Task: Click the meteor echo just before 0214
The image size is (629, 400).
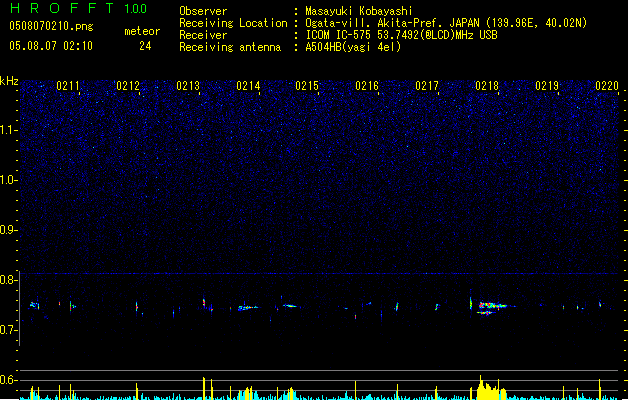Action: (248, 307)
